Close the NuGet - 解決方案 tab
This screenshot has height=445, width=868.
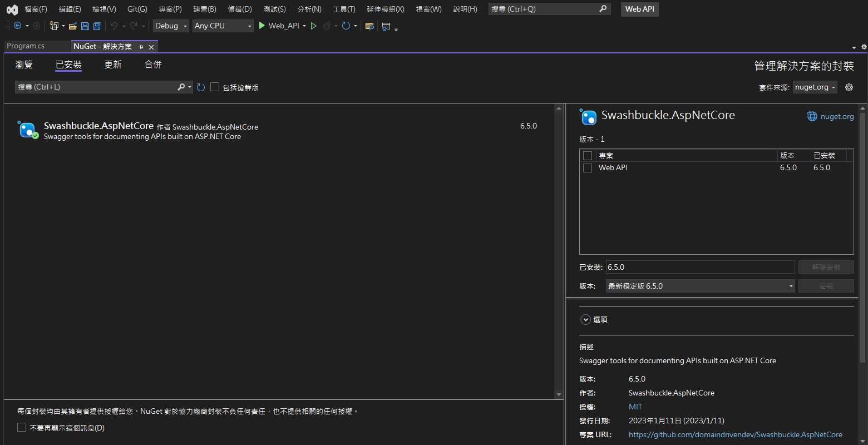tap(151, 47)
